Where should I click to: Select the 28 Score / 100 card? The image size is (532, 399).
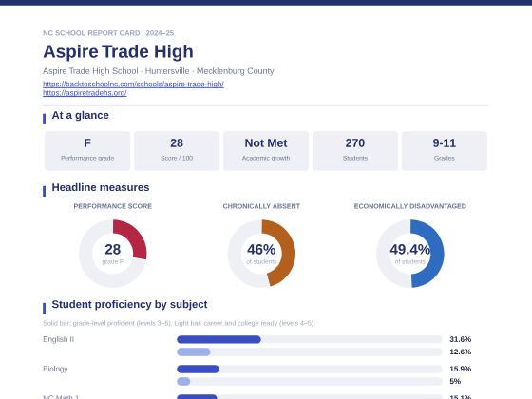[x=177, y=151]
